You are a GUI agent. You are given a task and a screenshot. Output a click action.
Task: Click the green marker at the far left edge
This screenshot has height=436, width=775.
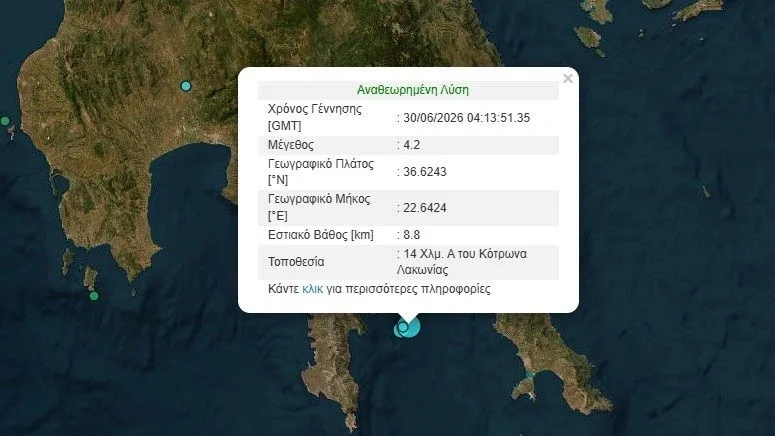[x=4, y=121]
